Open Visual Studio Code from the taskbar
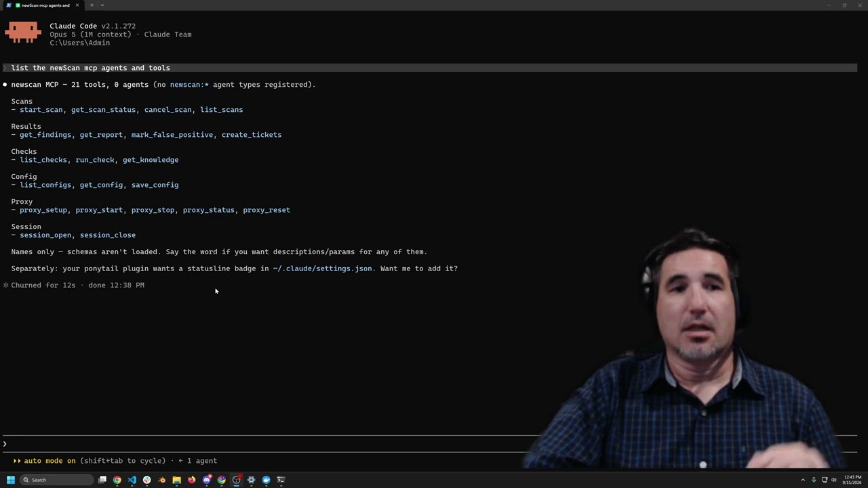 [x=132, y=480]
